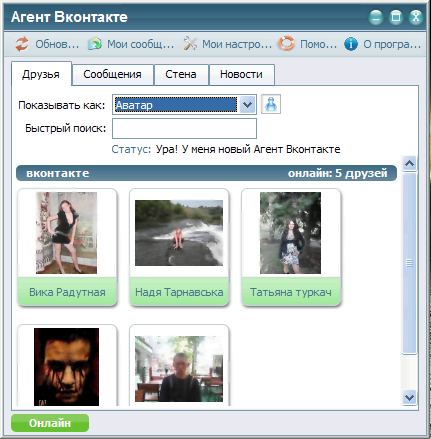431x439 pixels.
Task: Switch to the Сообщения tab
Action: click(112, 74)
